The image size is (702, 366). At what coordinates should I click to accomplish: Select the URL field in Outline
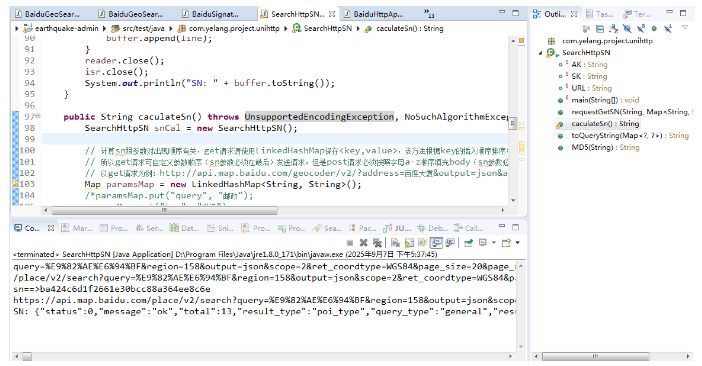pos(591,88)
